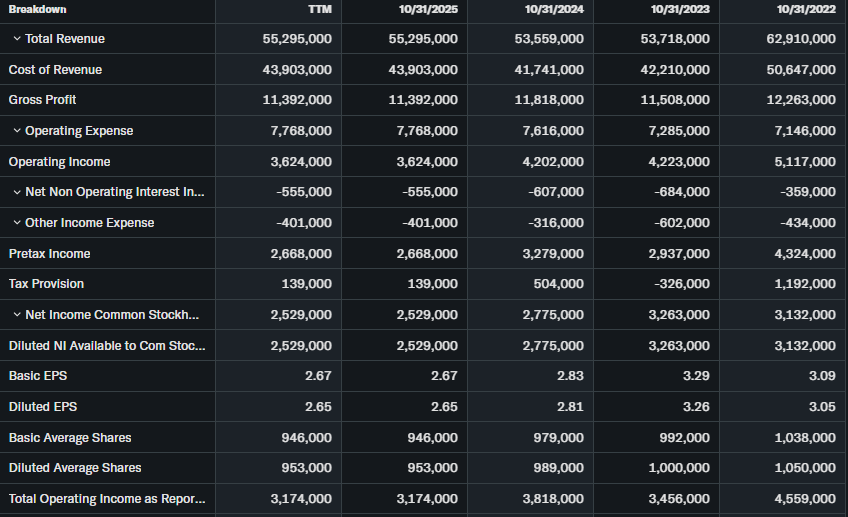Click the Pretax Income row label
The height and width of the screenshot is (517, 848).
49,254
